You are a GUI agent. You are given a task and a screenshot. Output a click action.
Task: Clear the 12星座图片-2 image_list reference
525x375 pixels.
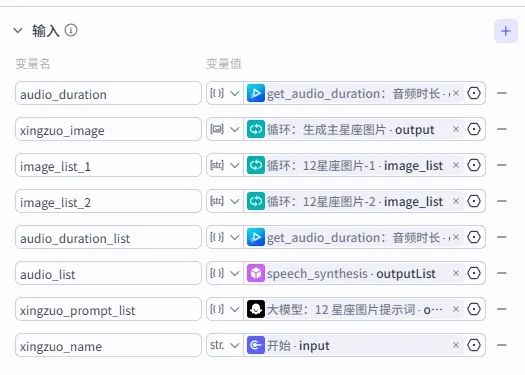point(456,201)
